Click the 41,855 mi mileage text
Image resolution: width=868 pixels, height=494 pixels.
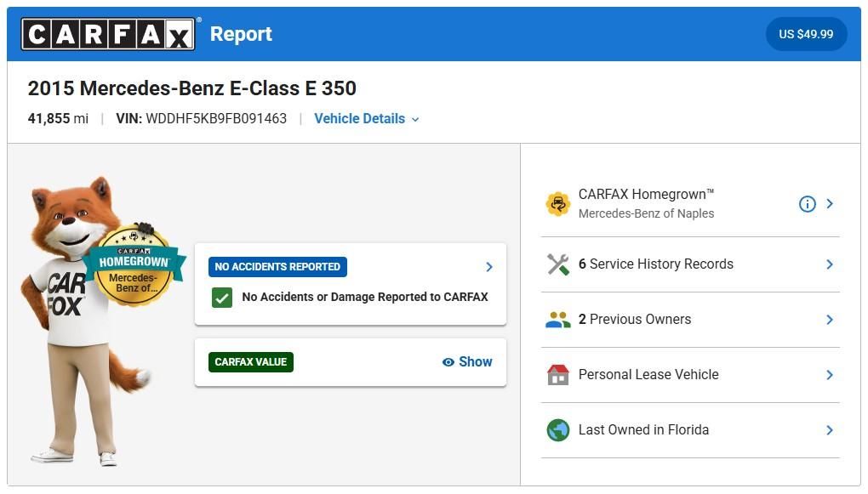click(x=58, y=118)
